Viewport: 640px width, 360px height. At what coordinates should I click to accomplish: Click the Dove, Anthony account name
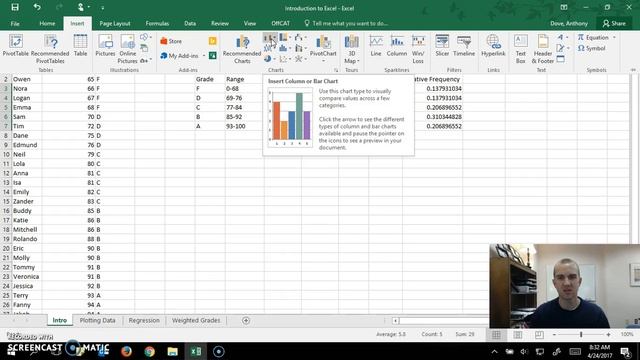569,24
